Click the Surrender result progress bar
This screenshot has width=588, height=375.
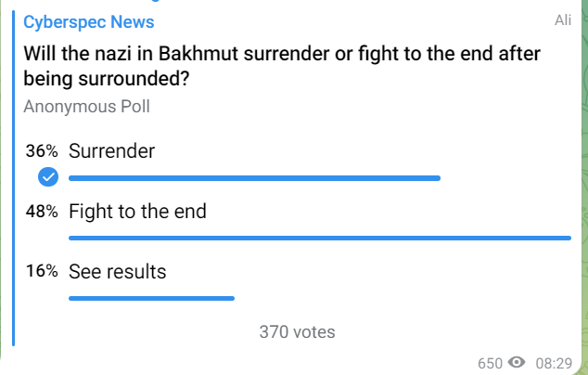coord(254,177)
